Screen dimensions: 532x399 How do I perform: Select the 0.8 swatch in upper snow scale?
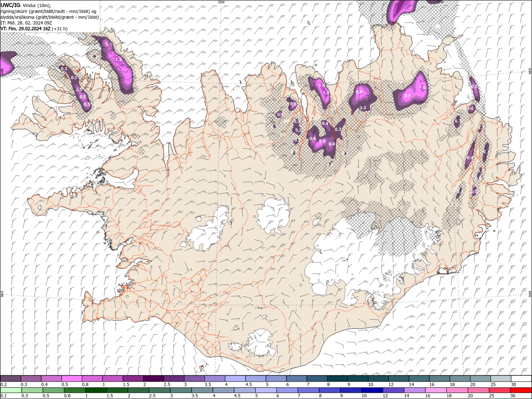[x=92, y=379]
